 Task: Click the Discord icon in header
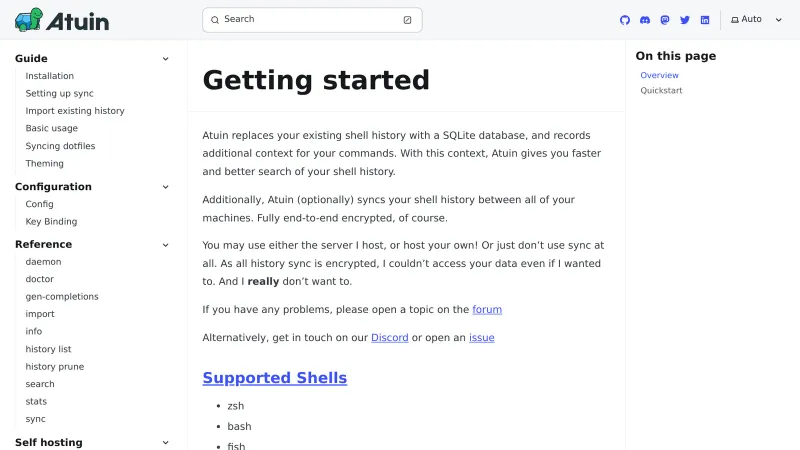point(645,20)
